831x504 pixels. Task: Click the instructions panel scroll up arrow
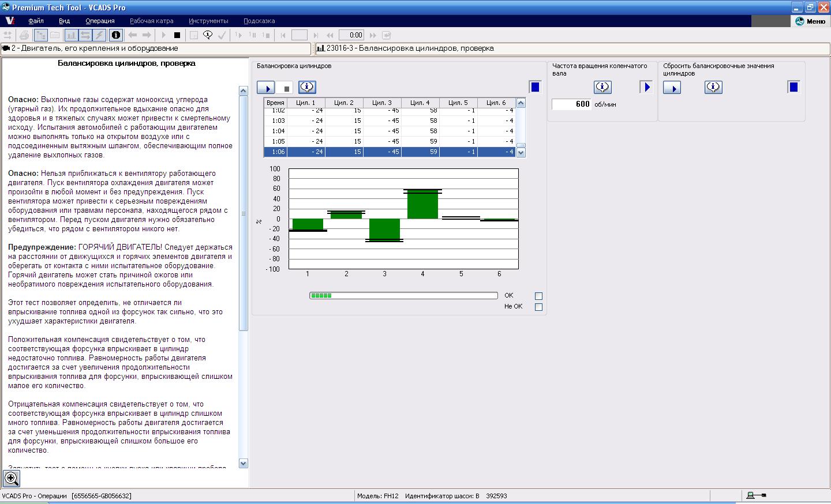click(x=243, y=91)
